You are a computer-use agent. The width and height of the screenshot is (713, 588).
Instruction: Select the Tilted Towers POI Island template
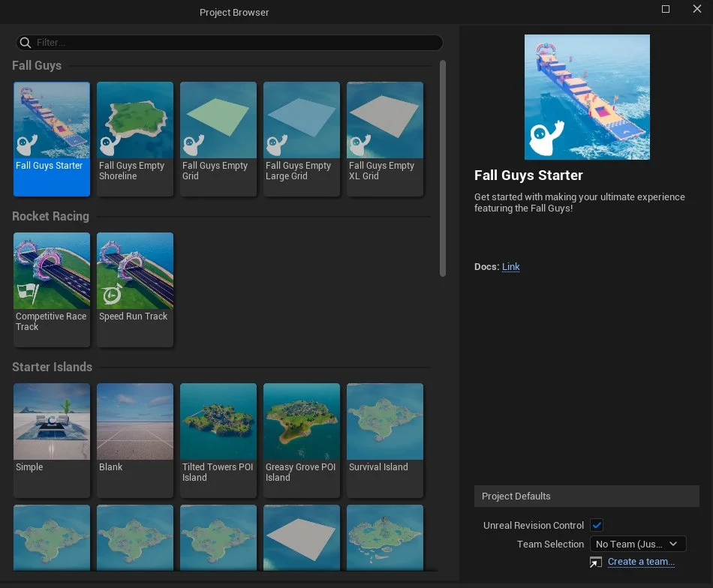[218, 440]
